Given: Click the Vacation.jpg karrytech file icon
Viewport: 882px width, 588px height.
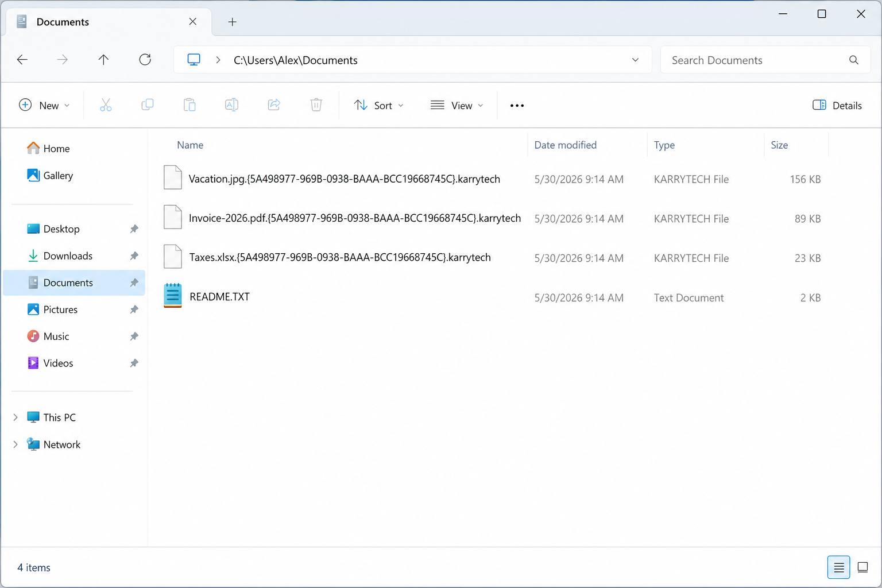Looking at the screenshot, I should tap(173, 177).
